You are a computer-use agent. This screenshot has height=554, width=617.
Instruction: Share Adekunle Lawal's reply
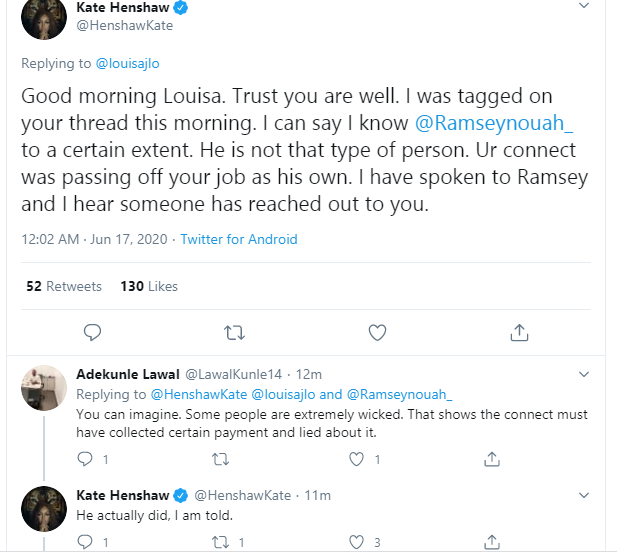coord(492,459)
